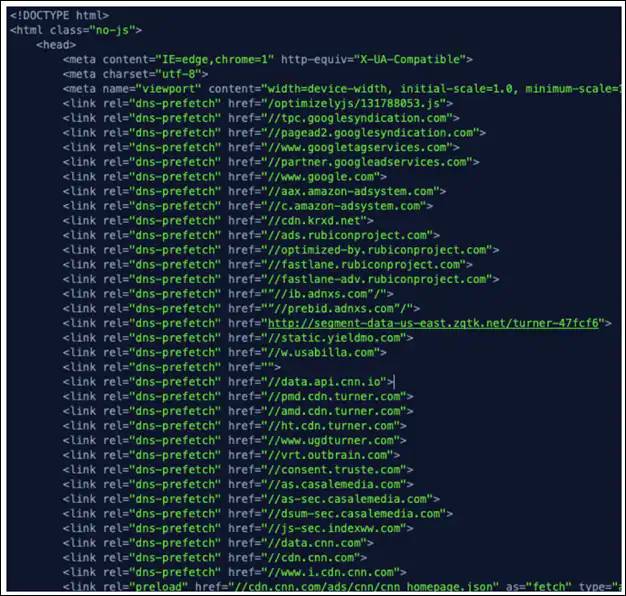Click the DOCTYPE html declaration line

point(61,16)
